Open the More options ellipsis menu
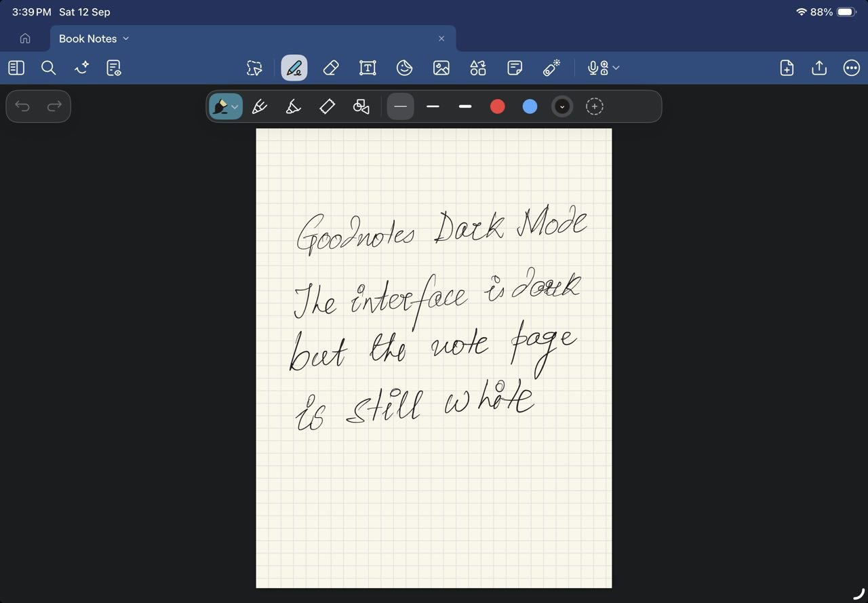This screenshot has width=868, height=603. pos(852,68)
